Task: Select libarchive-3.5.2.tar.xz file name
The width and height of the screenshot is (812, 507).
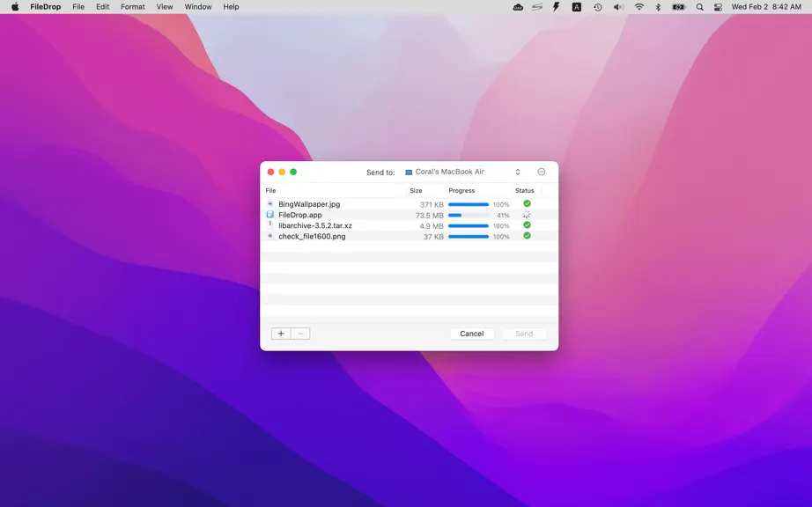Action: click(315, 225)
